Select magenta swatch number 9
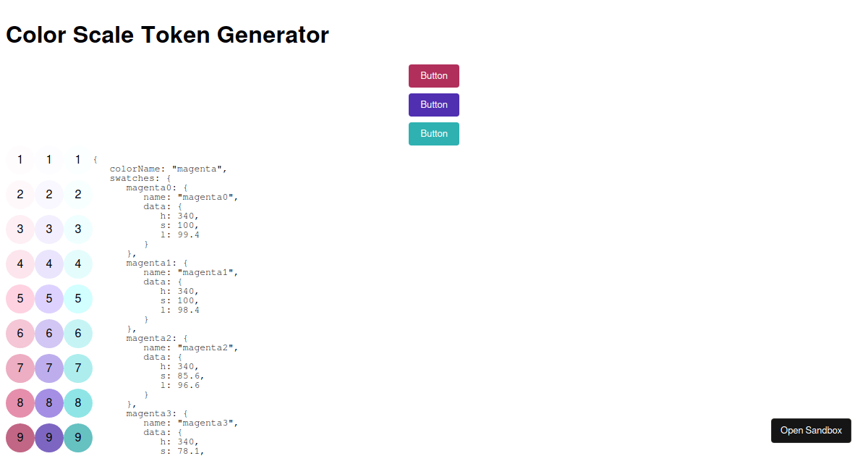Viewport: 868px width, 456px height. [x=20, y=437]
